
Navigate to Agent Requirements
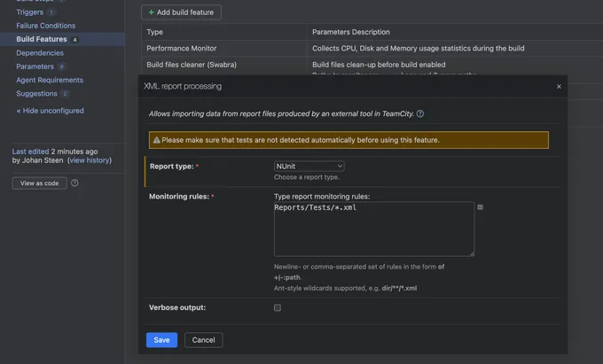tap(50, 80)
